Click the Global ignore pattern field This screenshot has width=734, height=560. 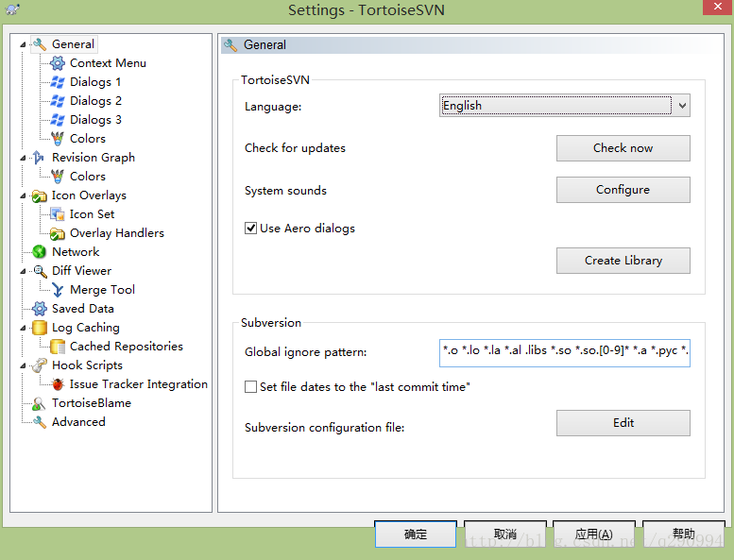click(565, 353)
